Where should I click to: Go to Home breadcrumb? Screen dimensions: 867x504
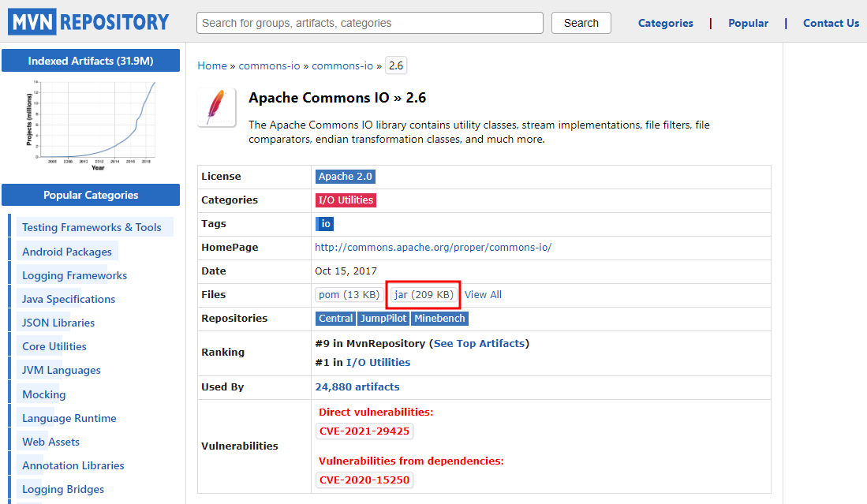(x=212, y=65)
